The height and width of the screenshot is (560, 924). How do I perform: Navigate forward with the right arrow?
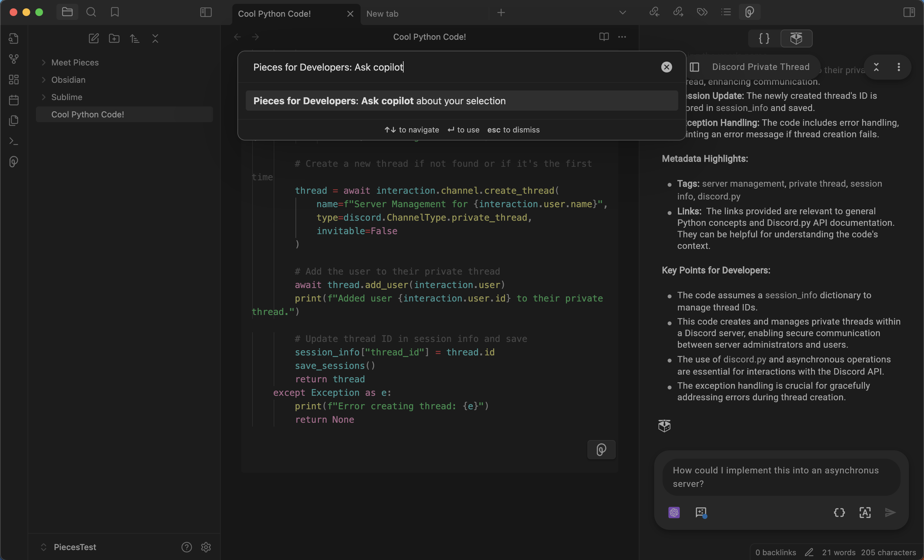(255, 37)
